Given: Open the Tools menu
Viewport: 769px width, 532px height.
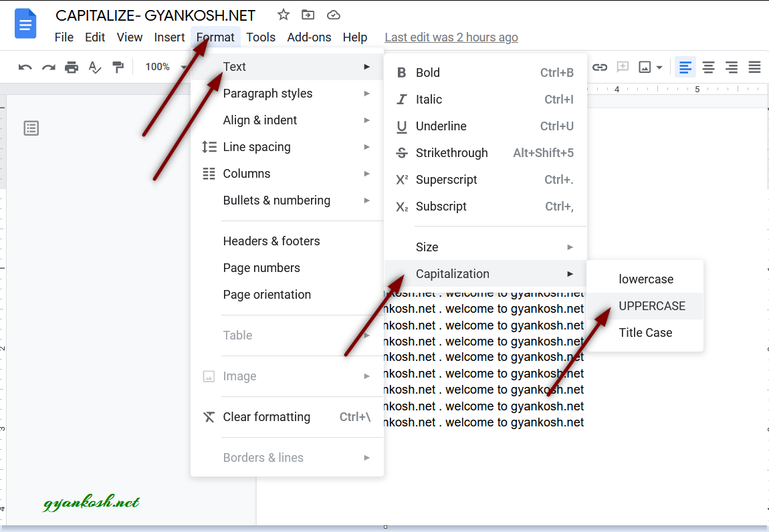Looking at the screenshot, I should pos(261,37).
